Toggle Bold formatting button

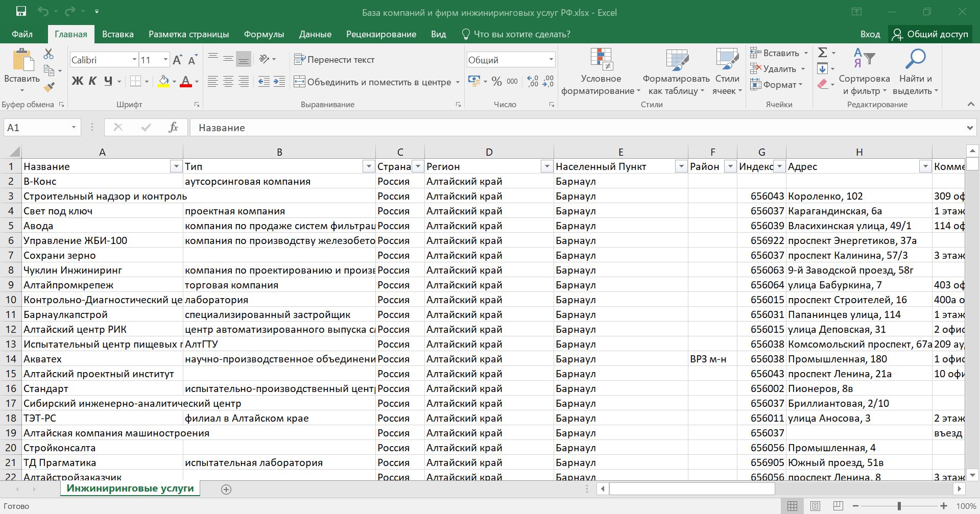point(77,81)
